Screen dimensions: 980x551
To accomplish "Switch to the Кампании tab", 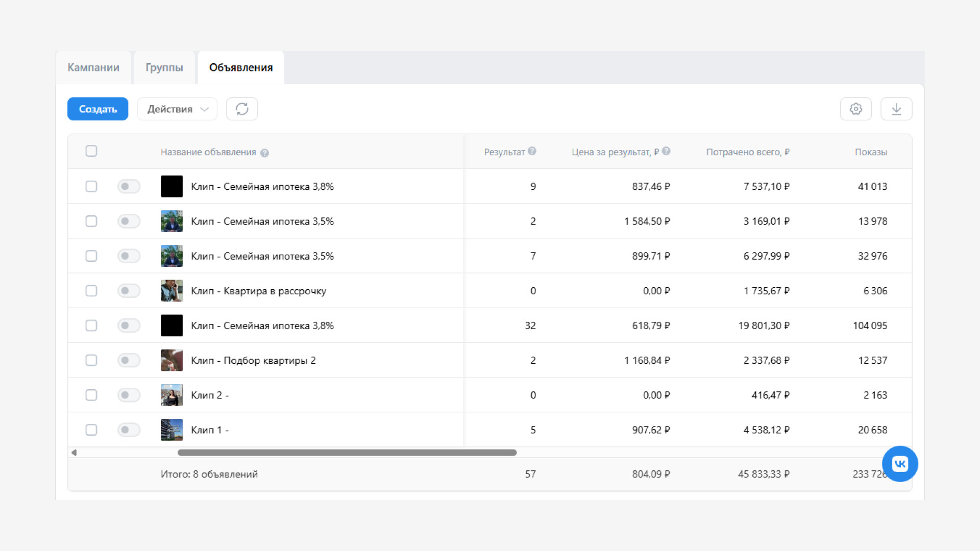I will 93,67.
